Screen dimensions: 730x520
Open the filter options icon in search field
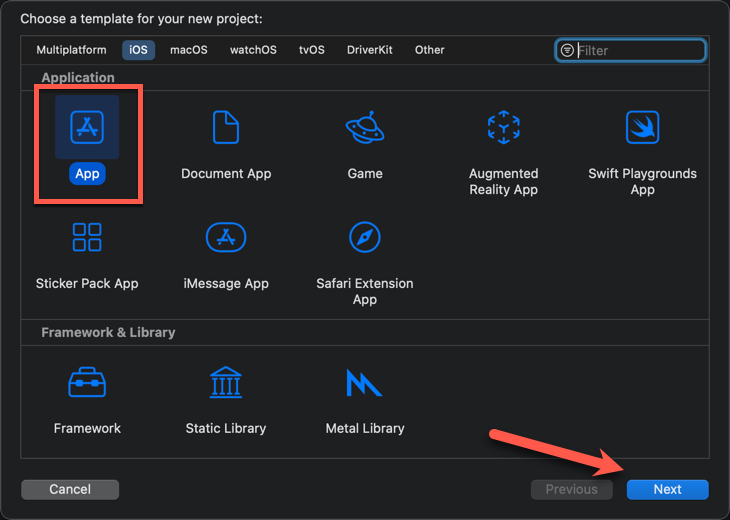tap(567, 50)
